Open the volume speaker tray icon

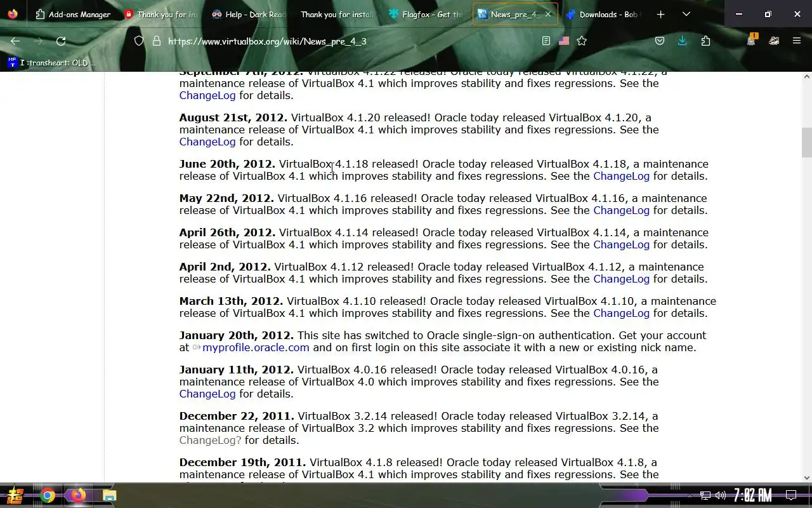(721, 495)
